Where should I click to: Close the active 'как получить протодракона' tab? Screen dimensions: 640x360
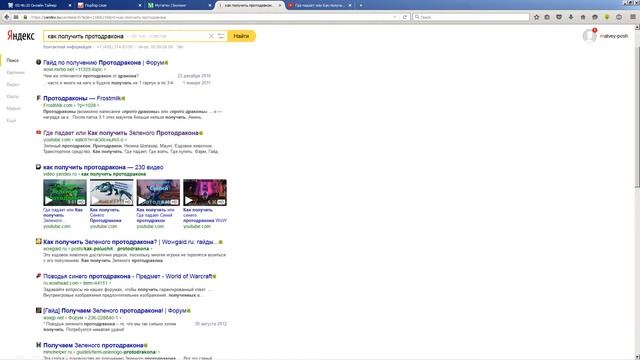(280, 5)
